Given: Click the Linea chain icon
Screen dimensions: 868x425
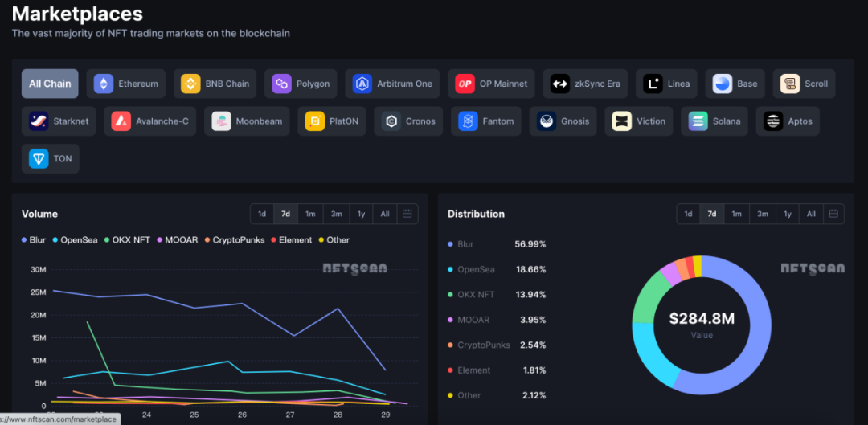Looking at the screenshot, I should click(653, 84).
